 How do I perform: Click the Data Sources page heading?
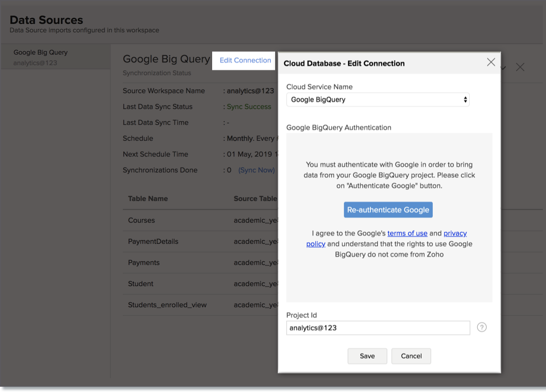pyautogui.click(x=47, y=20)
